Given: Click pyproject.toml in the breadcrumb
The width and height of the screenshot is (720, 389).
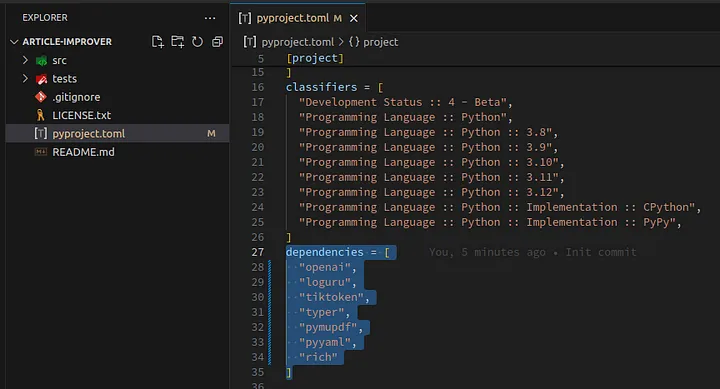Looking at the screenshot, I should click(x=298, y=42).
